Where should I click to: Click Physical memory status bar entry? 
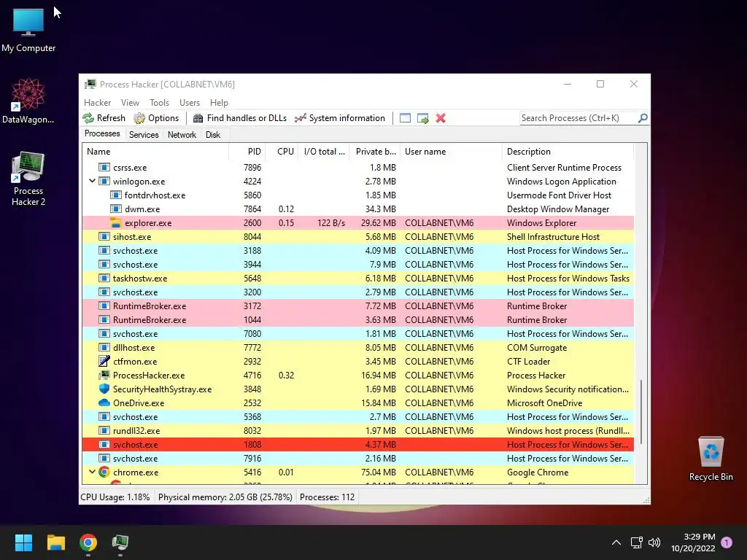point(225,497)
